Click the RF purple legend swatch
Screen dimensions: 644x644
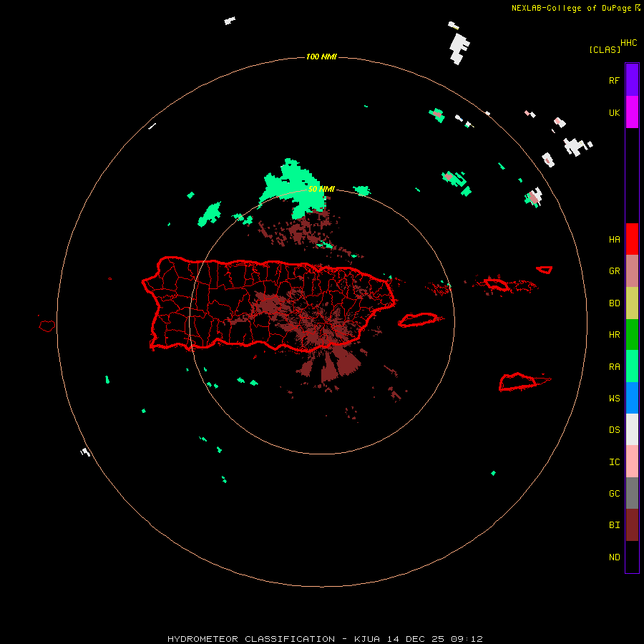632,79
